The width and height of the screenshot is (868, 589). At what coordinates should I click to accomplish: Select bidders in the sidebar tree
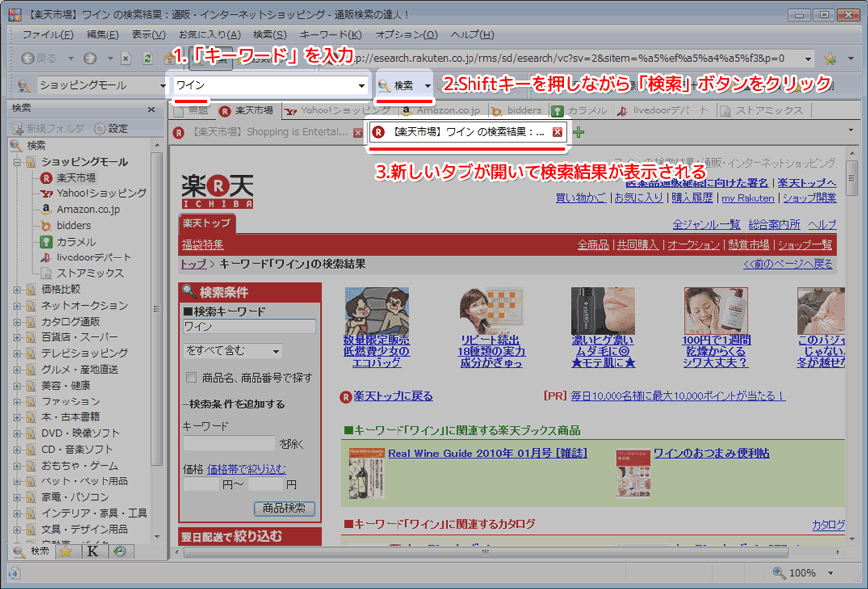coord(65,226)
